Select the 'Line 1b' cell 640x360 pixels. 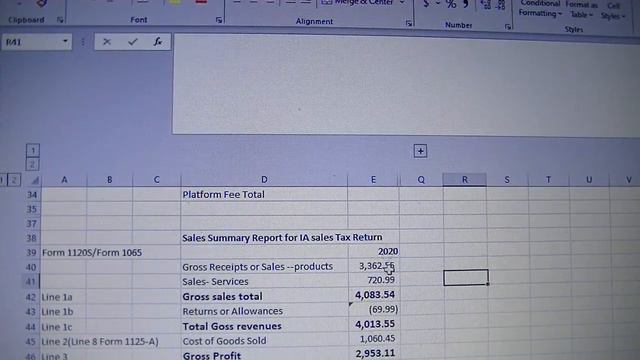click(64, 312)
